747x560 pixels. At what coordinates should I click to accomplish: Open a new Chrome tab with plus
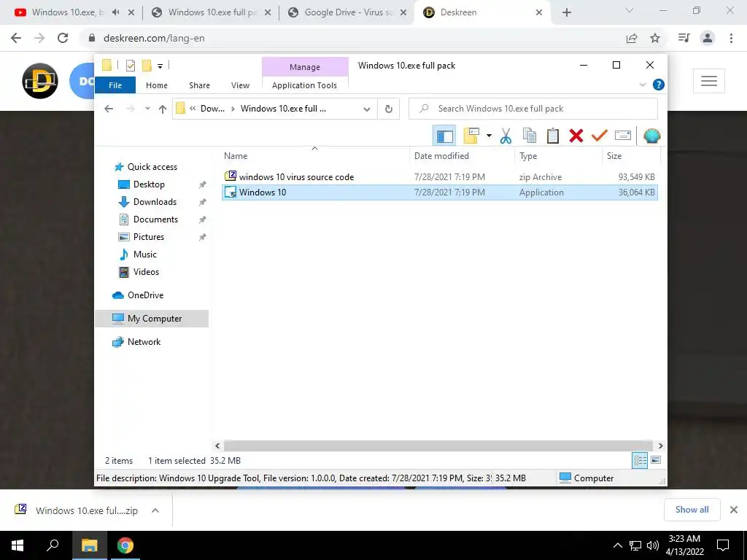click(566, 13)
